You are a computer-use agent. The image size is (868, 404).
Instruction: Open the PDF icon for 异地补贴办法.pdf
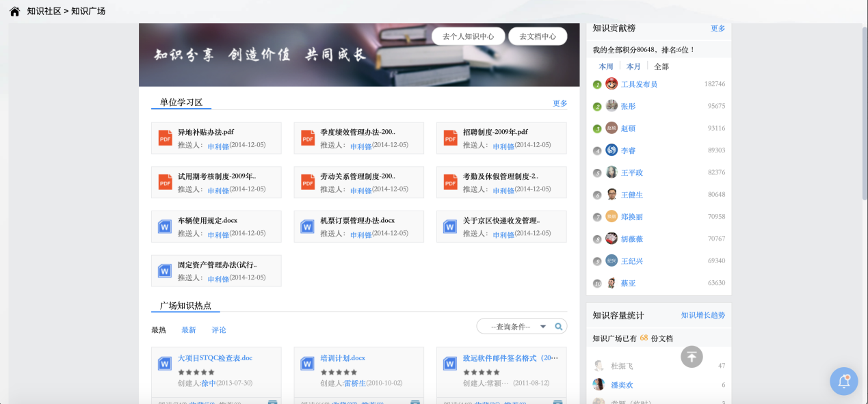point(165,138)
